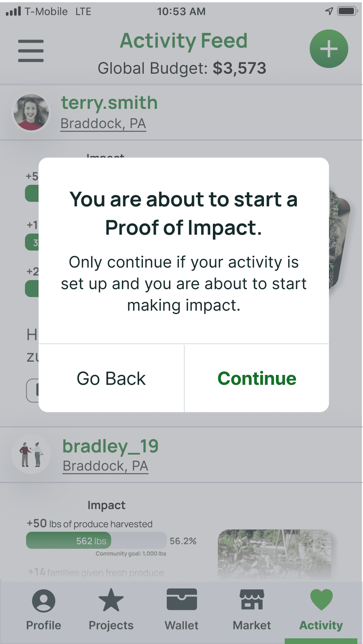The height and width of the screenshot is (644, 363).
Task: Tap bradley_19's avatar picture
Action: [31, 454]
